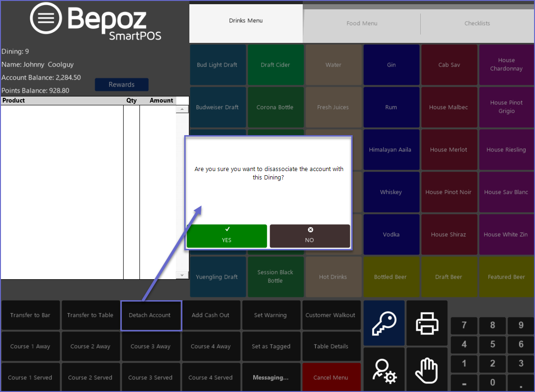Confirm with the green YES button
The image size is (535, 392).
tap(227, 236)
